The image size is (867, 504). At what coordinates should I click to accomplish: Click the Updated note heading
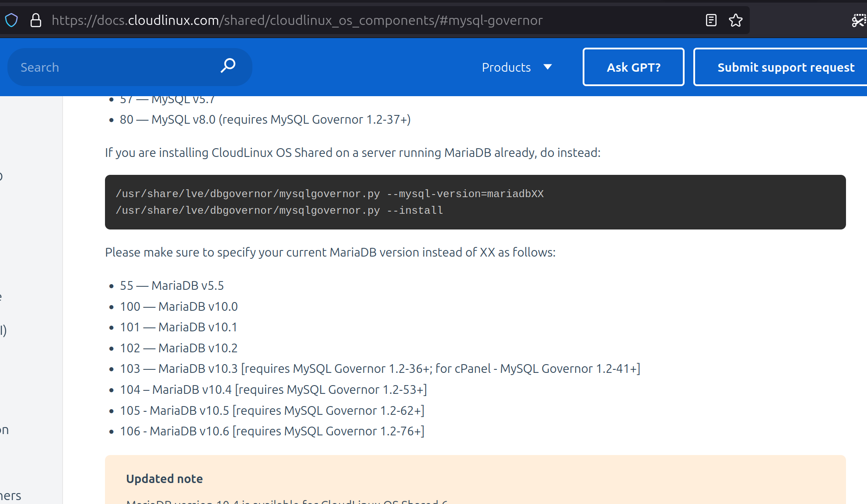[164, 479]
